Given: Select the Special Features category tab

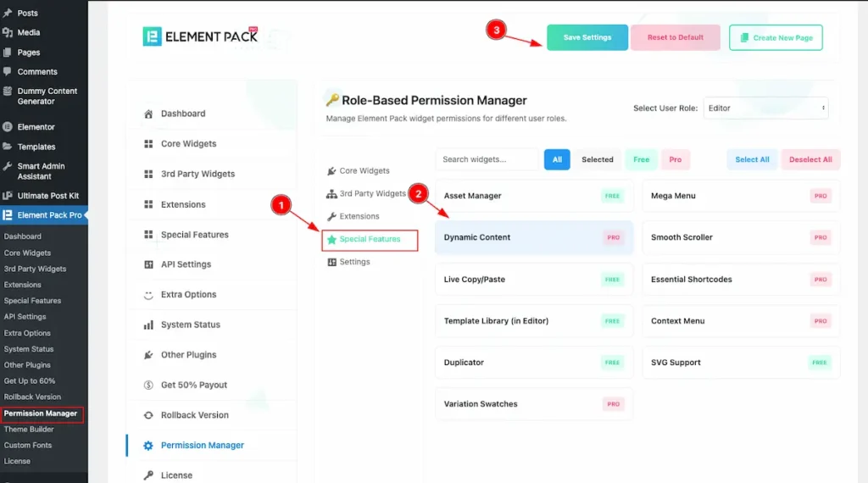Looking at the screenshot, I should coord(370,240).
